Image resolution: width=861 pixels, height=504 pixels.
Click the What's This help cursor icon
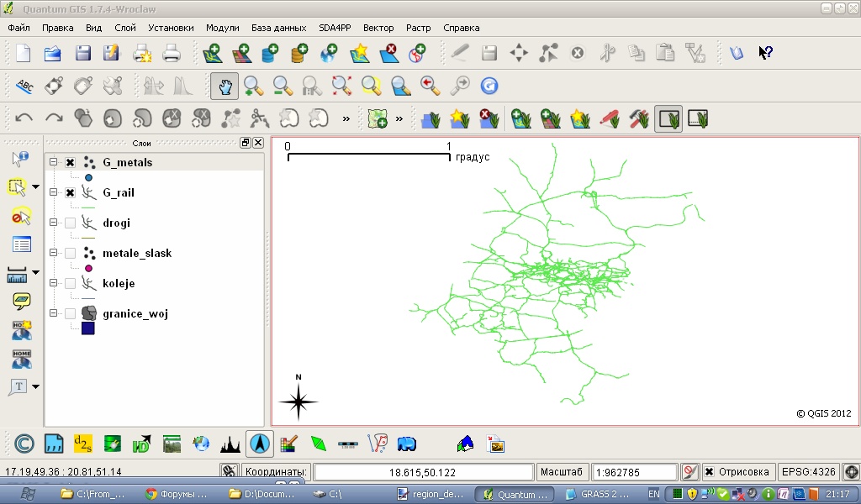pyautogui.click(x=765, y=53)
